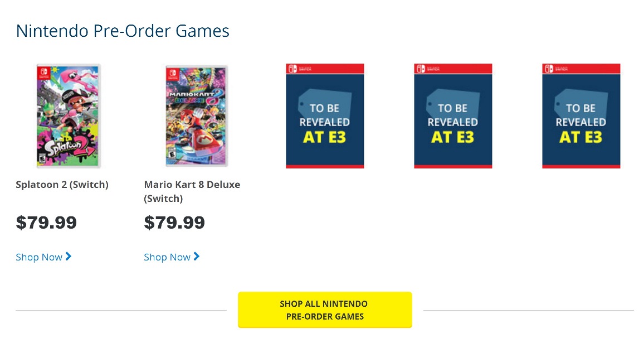This screenshot has height=338, width=644.
Task: Click the $79.99 price under Mario Kart 8
Action: click(x=174, y=223)
